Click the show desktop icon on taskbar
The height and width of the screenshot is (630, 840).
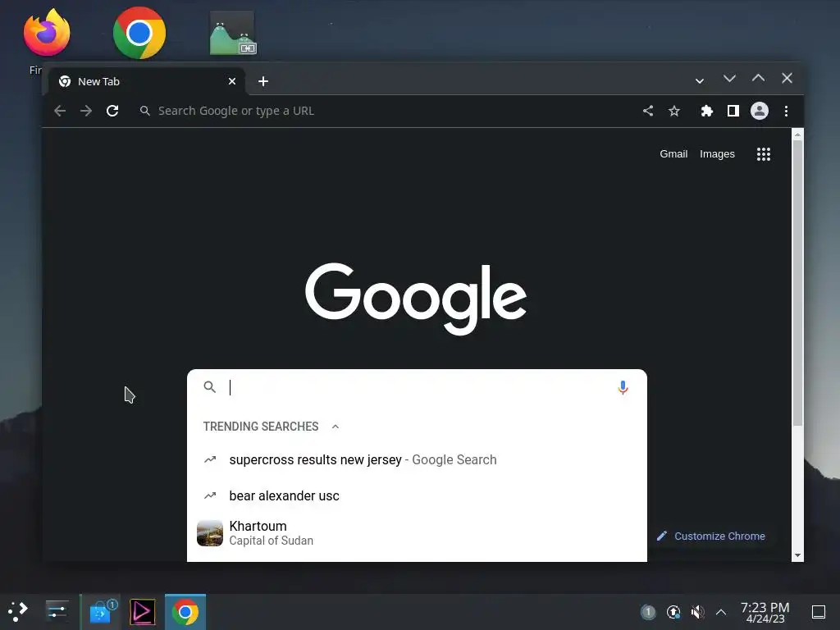coord(819,612)
